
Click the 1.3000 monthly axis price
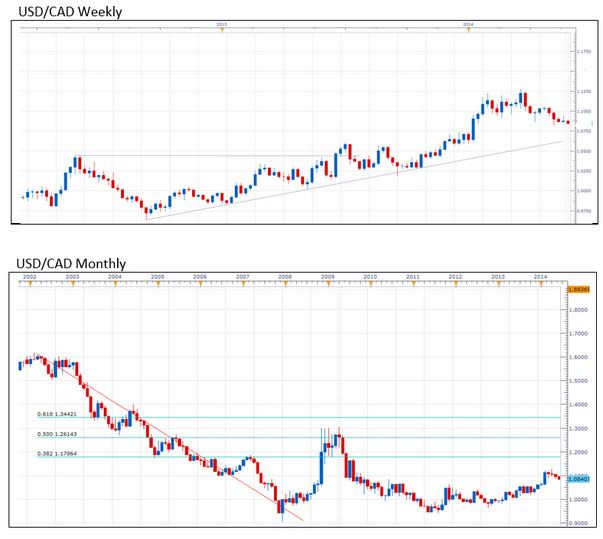coord(578,429)
